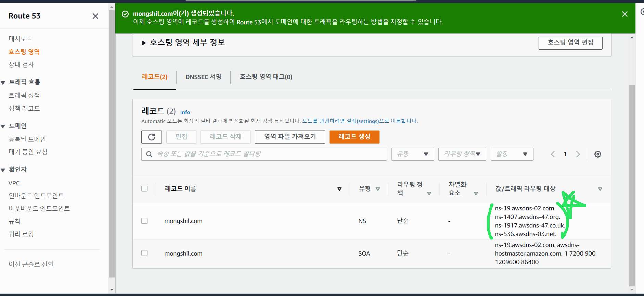Open the 유형 filter dropdown
This screenshot has width=644, height=296.
(x=413, y=154)
